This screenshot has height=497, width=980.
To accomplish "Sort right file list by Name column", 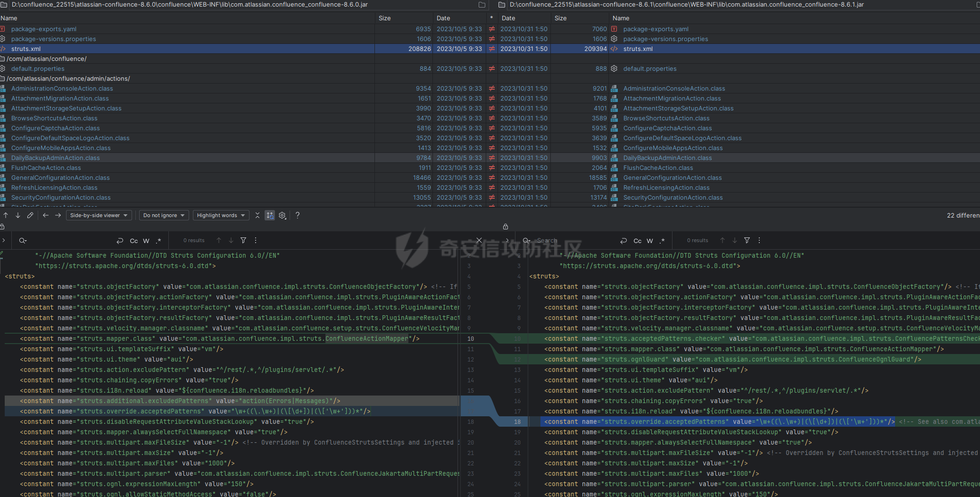I will click(621, 18).
